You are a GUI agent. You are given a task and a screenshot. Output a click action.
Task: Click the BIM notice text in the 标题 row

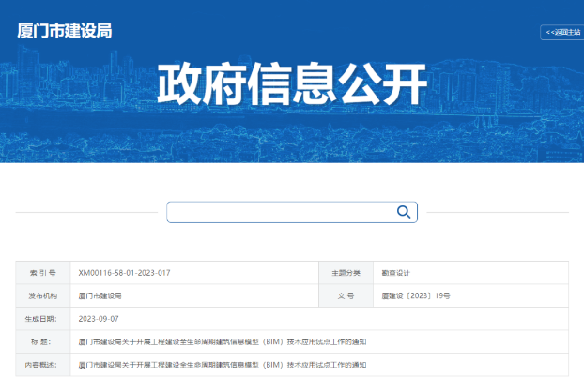[223, 341]
